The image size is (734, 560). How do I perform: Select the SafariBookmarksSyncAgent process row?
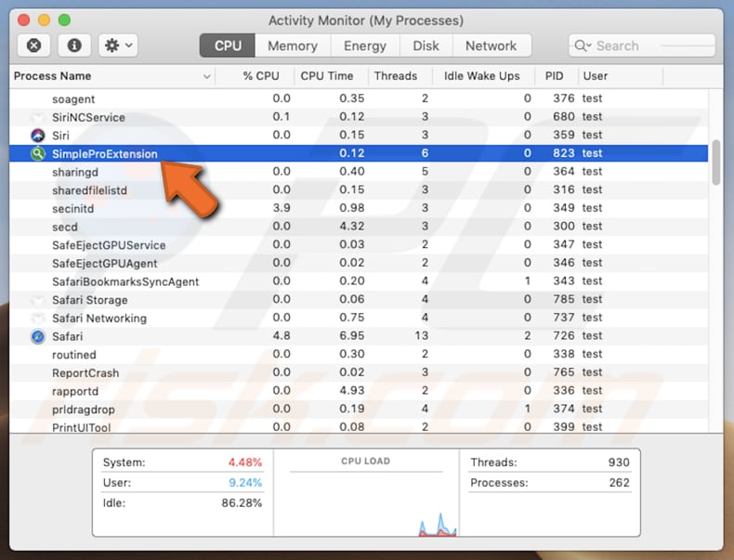pyautogui.click(x=359, y=281)
